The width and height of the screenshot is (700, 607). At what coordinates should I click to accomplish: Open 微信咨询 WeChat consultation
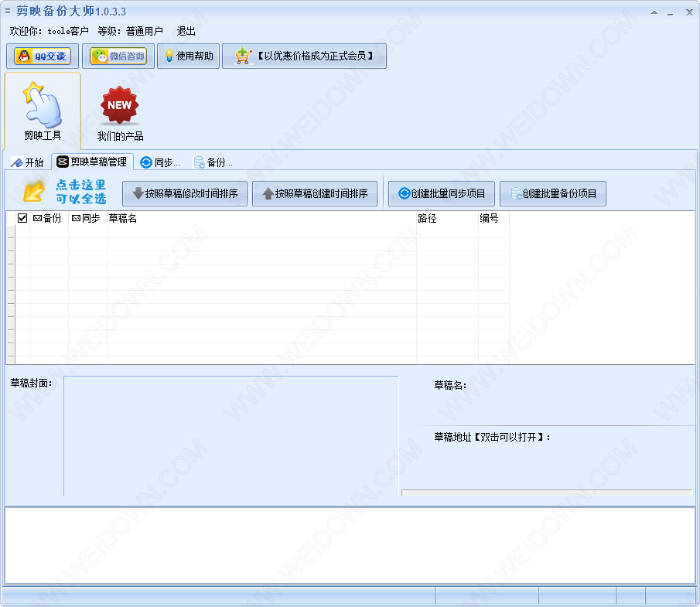118,56
